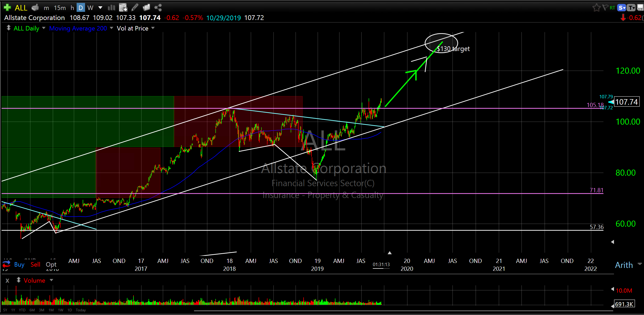Click the red Sell button
The image size is (644, 315).
coord(35,265)
